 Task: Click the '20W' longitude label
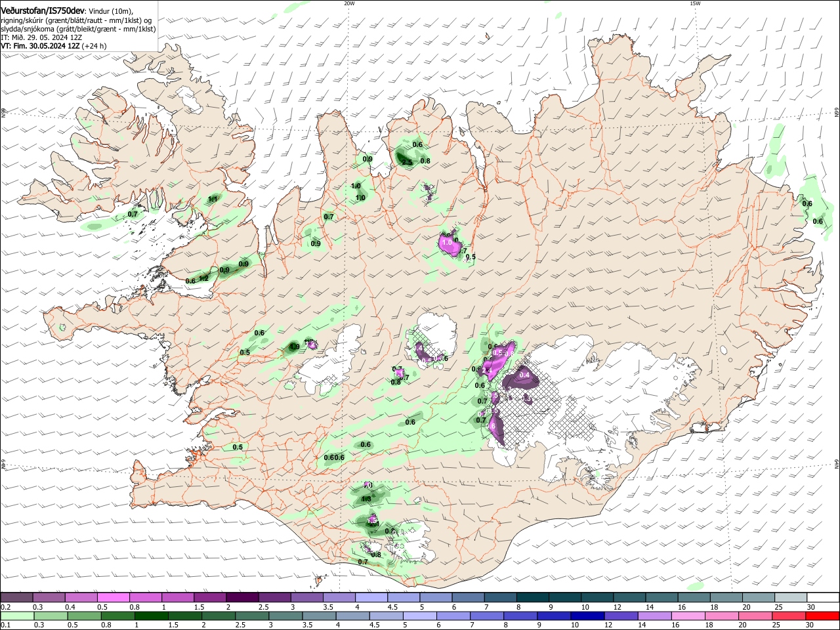click(x=349, y=3)
